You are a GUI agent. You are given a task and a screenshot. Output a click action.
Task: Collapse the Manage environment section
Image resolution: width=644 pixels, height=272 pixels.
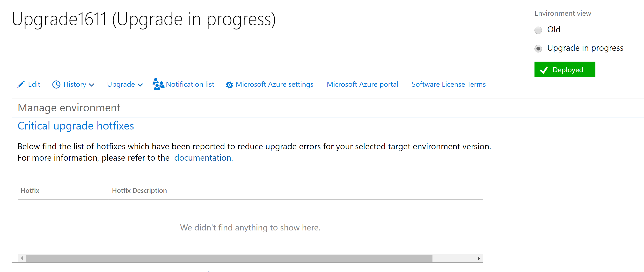[x=69, y=108]
